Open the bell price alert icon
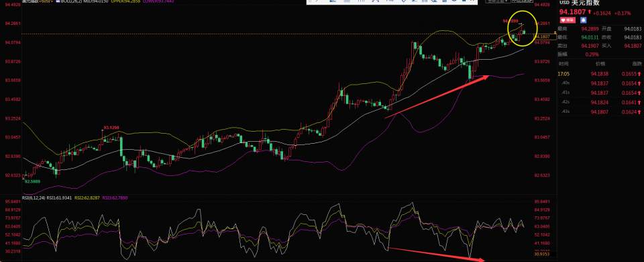Image resolution: width=644 pixels, height=262 pixels. [x=584, y=19]
